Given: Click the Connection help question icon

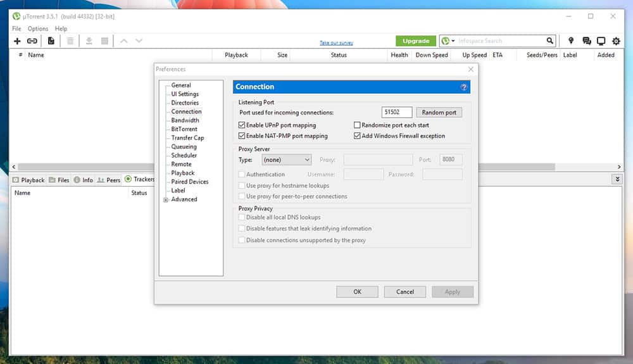Looking at the screenshot, I should (x=464, y=87).
